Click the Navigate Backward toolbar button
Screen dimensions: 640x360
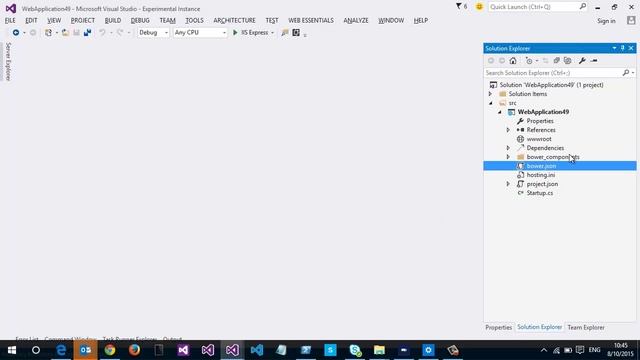(16, 33)
